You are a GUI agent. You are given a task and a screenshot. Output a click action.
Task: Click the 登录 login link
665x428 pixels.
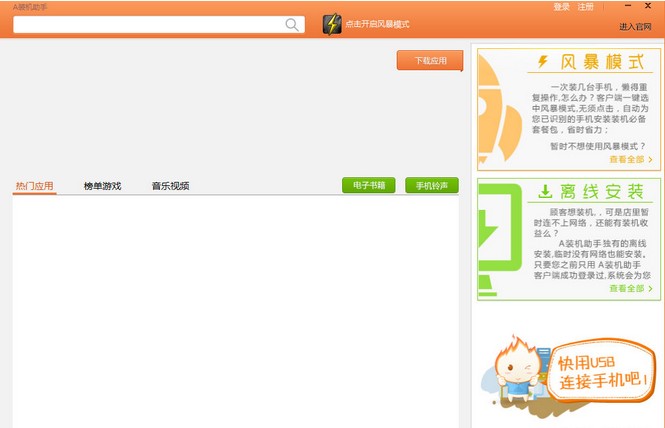(561, 7)
